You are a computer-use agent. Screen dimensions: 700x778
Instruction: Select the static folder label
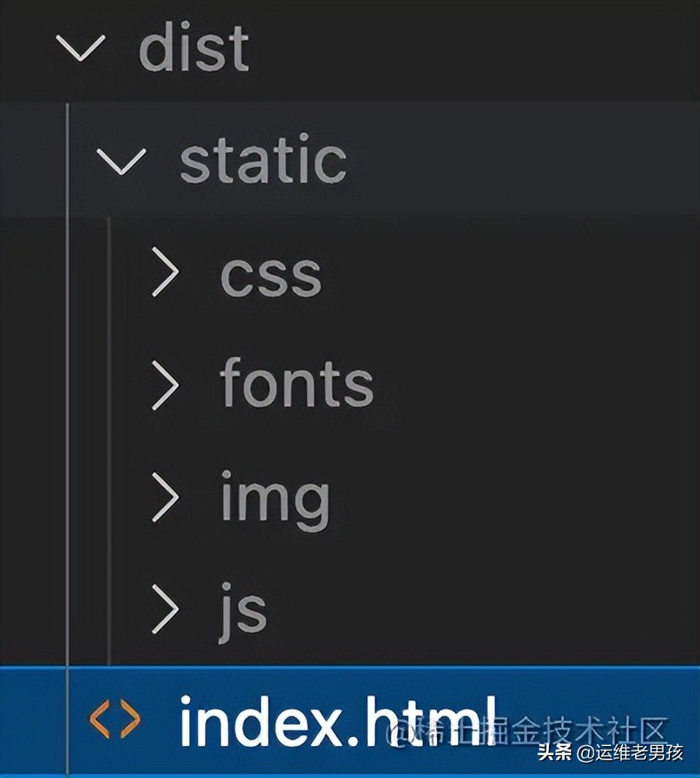pyautogui.click(x=263, y=161)
